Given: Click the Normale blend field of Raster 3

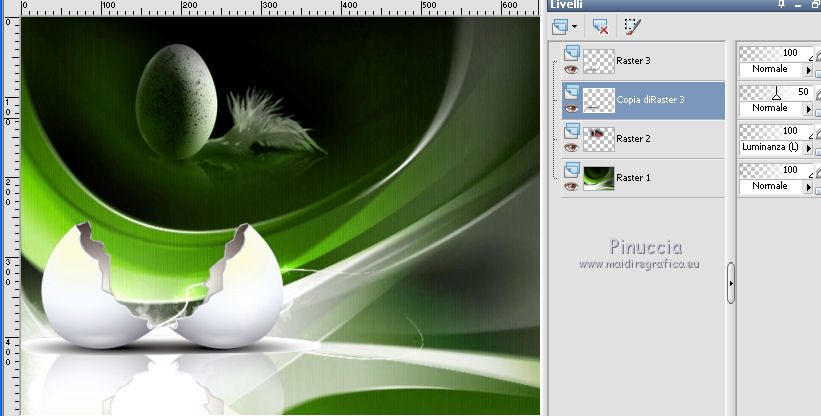Looking at the screenshot, I should click(x=771, y=70).
